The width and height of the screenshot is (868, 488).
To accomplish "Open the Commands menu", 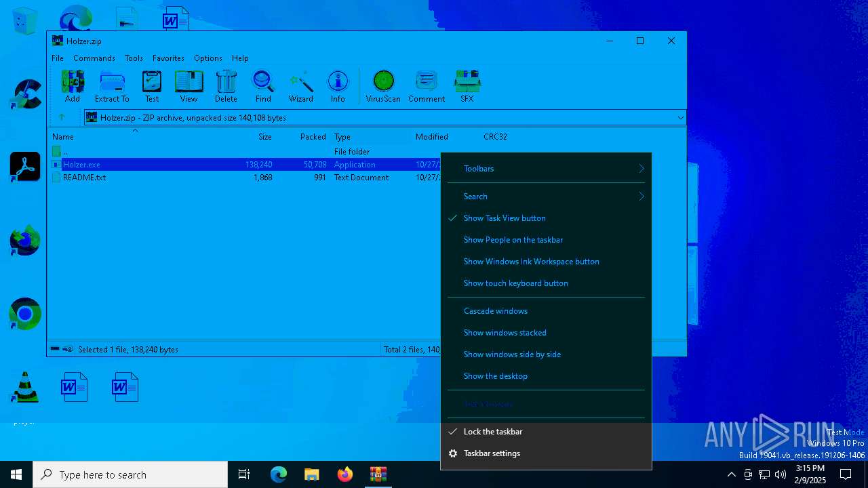I will click(x=94, y=58).
